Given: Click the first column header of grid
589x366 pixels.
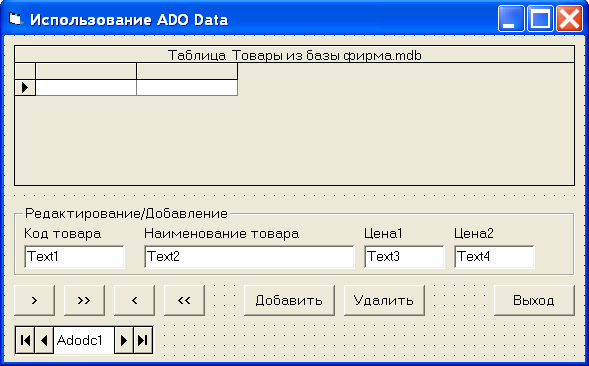Looking at the screenshot, I should click(x=86, y=71).
